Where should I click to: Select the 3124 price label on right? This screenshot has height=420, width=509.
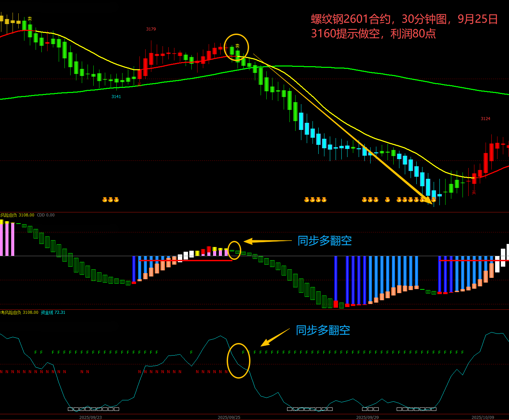485,119
